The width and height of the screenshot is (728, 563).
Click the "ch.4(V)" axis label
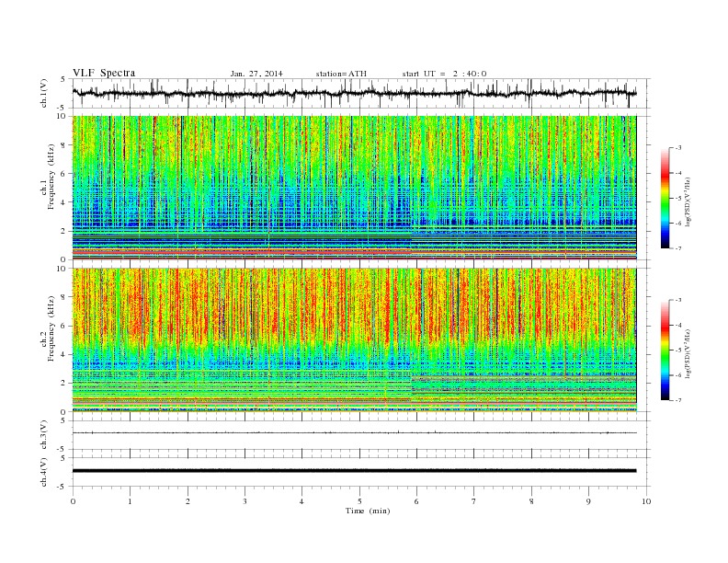point(44,472)
